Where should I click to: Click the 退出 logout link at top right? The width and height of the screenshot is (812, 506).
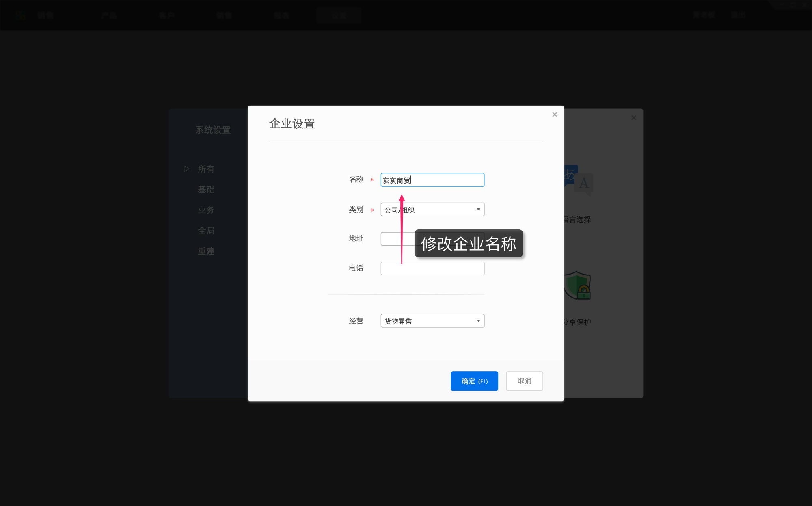pos(739,15)
